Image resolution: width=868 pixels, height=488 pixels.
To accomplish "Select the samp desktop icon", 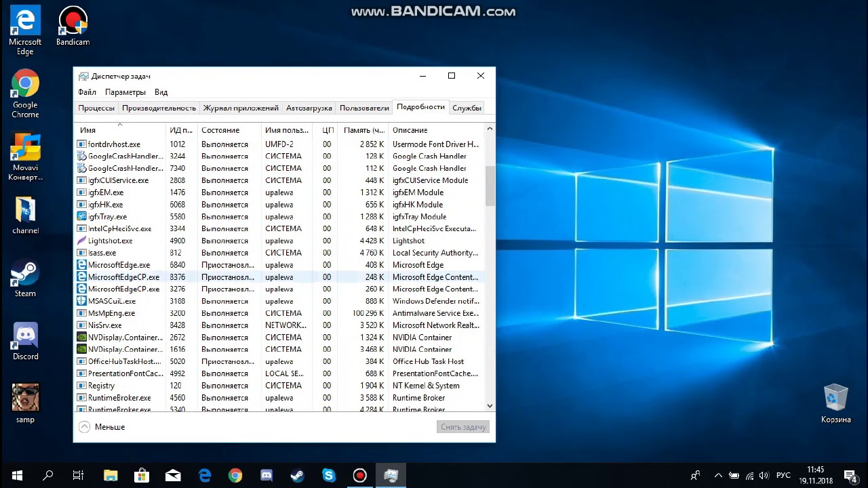I will pos(25,404).
